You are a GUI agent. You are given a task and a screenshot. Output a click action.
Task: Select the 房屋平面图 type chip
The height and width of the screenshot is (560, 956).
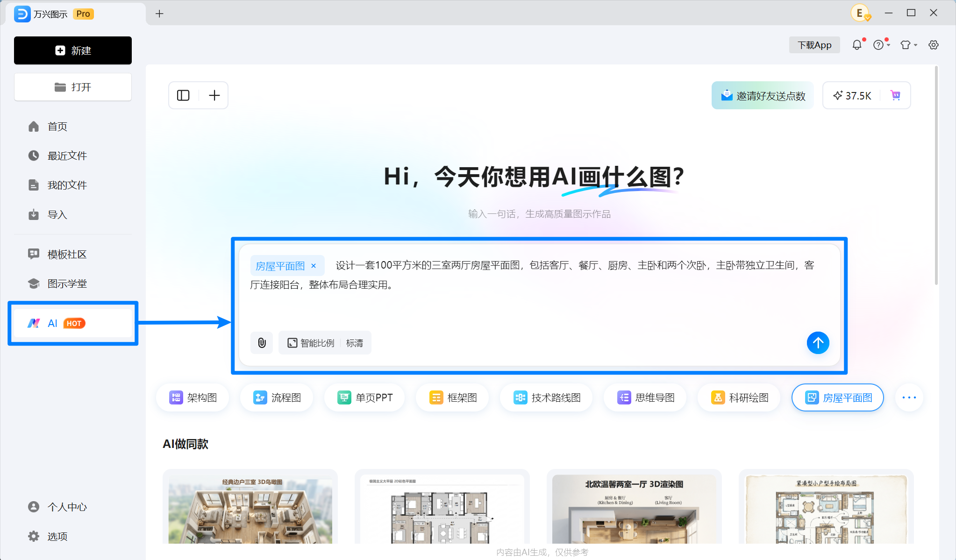[838, 397]
